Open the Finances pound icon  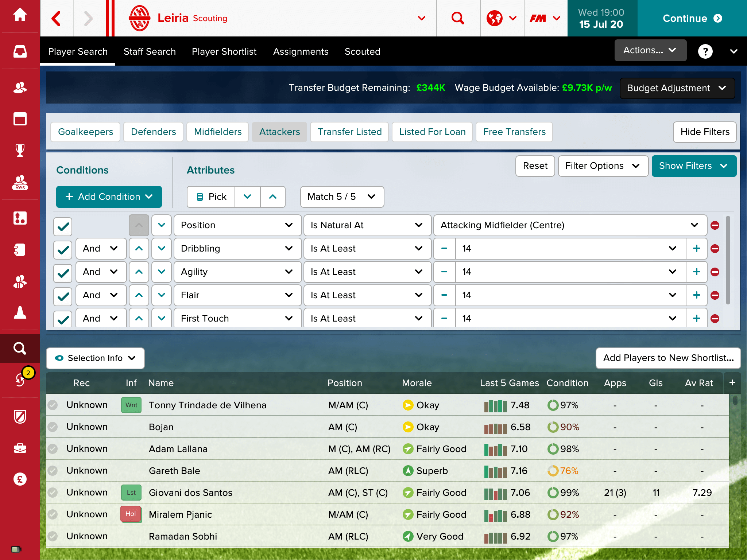pos(20,479)
